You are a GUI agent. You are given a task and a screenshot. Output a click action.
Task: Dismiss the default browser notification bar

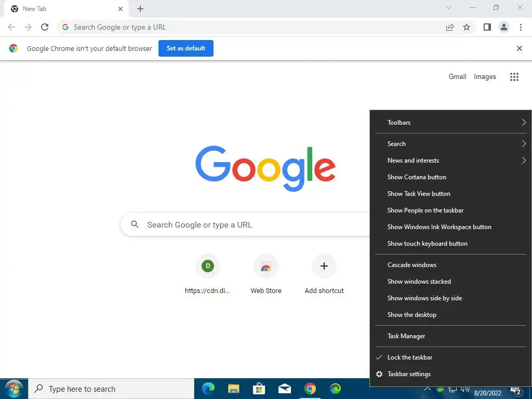pos(520,48)
